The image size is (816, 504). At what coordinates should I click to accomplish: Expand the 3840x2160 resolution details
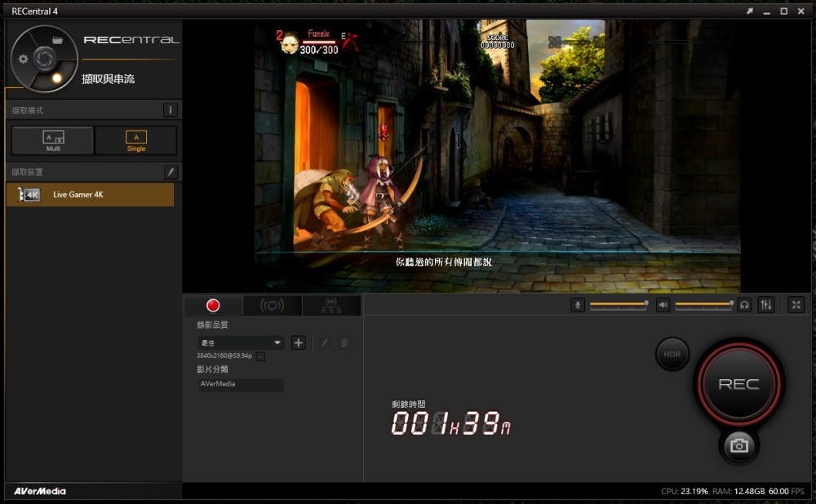tap(259, 356)
